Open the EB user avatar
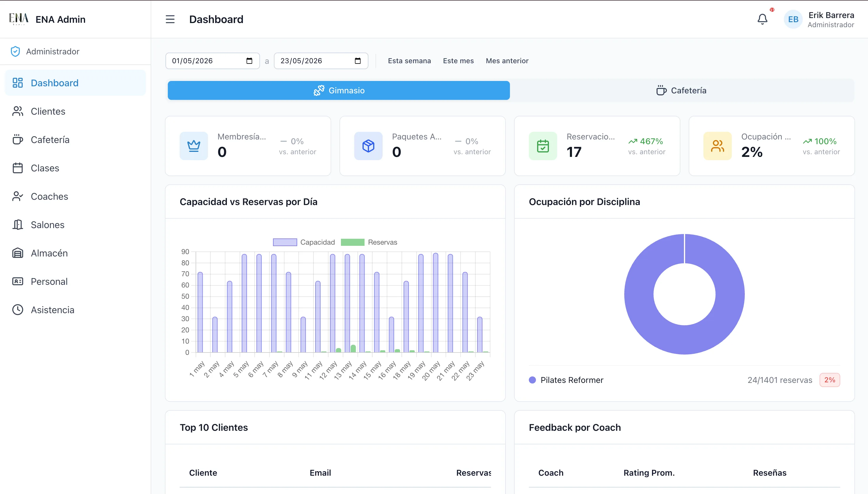 (793, 19)
